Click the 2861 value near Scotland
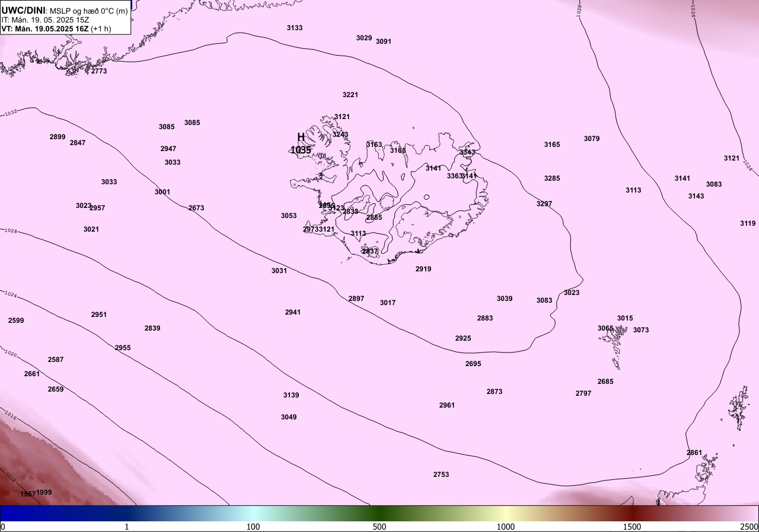 694,453
